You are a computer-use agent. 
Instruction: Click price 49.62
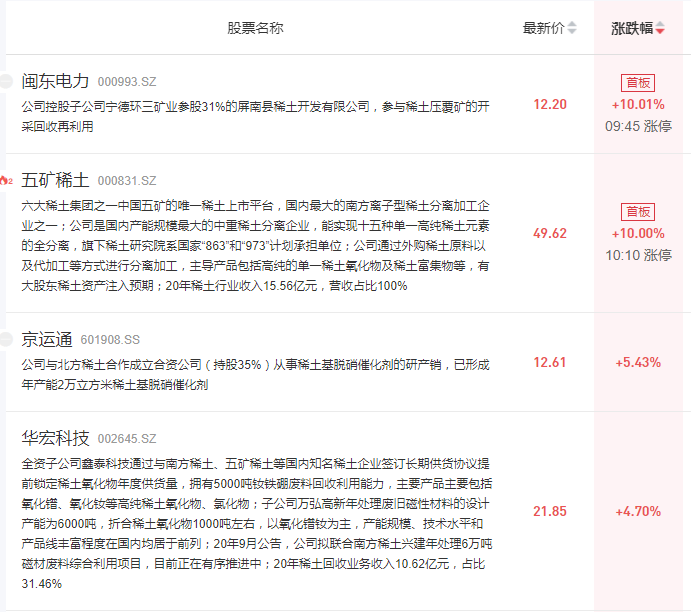550,233
